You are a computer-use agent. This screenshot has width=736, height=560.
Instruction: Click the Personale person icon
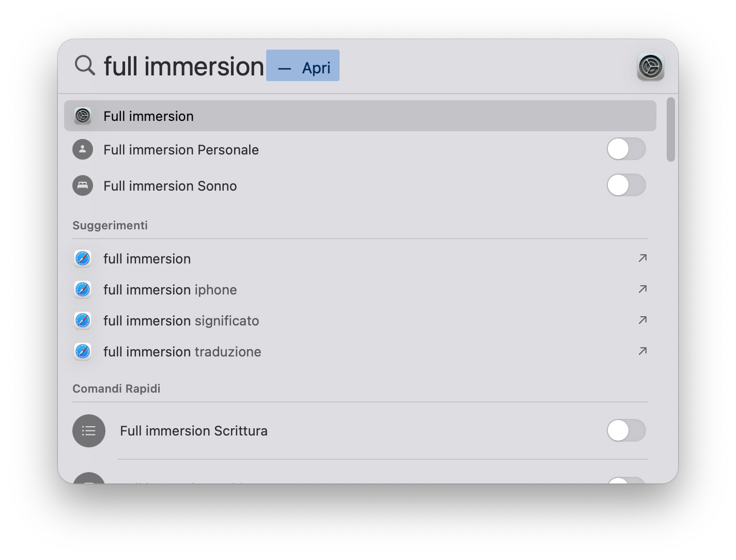83,150
